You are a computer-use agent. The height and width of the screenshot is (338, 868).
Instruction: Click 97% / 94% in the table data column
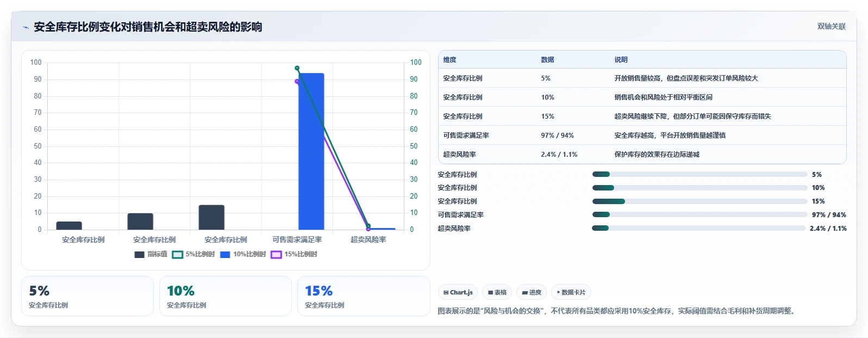557,136
